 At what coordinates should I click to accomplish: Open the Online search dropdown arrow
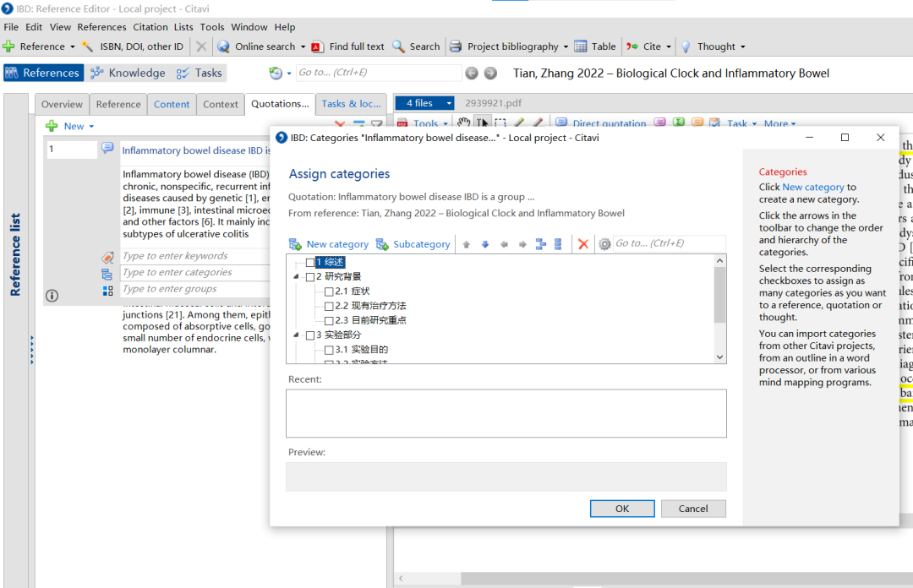pos(303,46)
